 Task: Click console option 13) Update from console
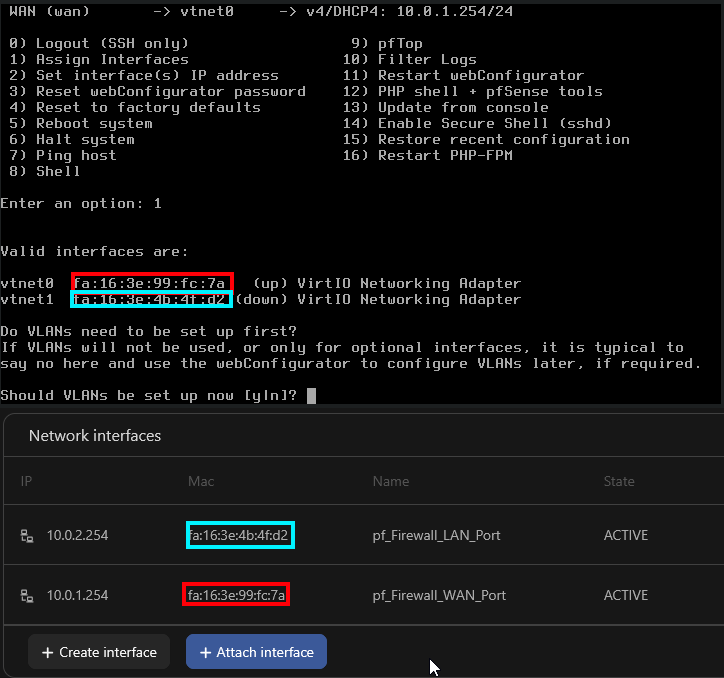(446, 108)
